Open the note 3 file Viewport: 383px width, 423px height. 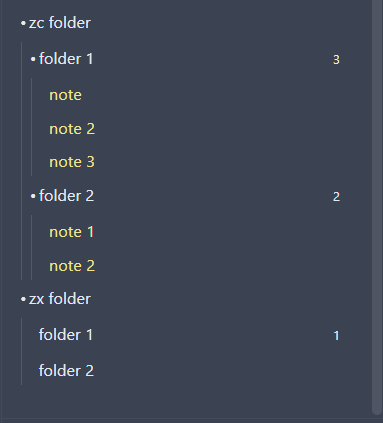click(72, 162)
